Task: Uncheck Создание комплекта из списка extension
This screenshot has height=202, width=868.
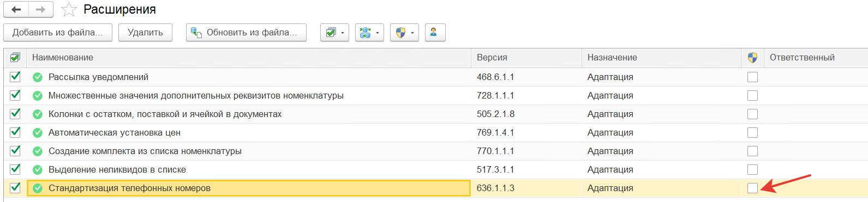Action: click(15, 151)
